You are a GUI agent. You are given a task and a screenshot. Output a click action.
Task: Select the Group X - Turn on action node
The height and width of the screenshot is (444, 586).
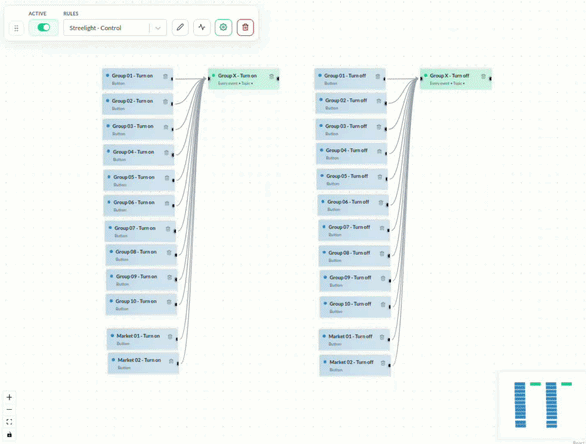pyautogui.click(x=244, y=79)
